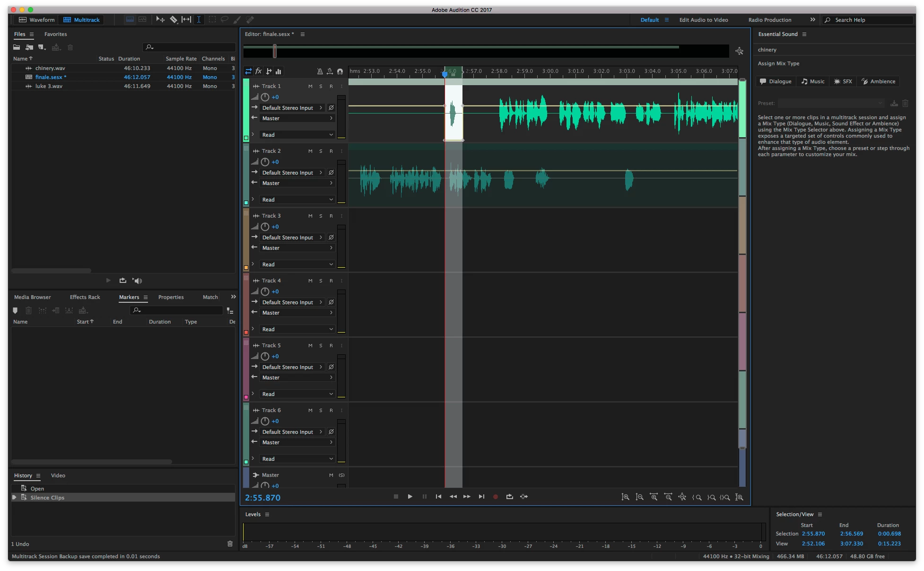Viewport: 924px width, 571px height.
Task: Solo Track 2 using S button
Action: pyautogui.click(x=321, y=151)
